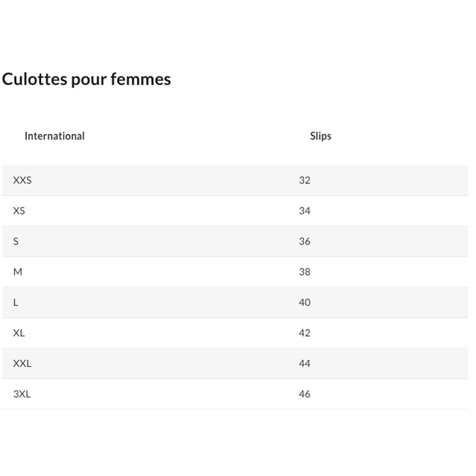Click the word 'Culottes' in the heading

pyautogui.click(x=35, y=79)
